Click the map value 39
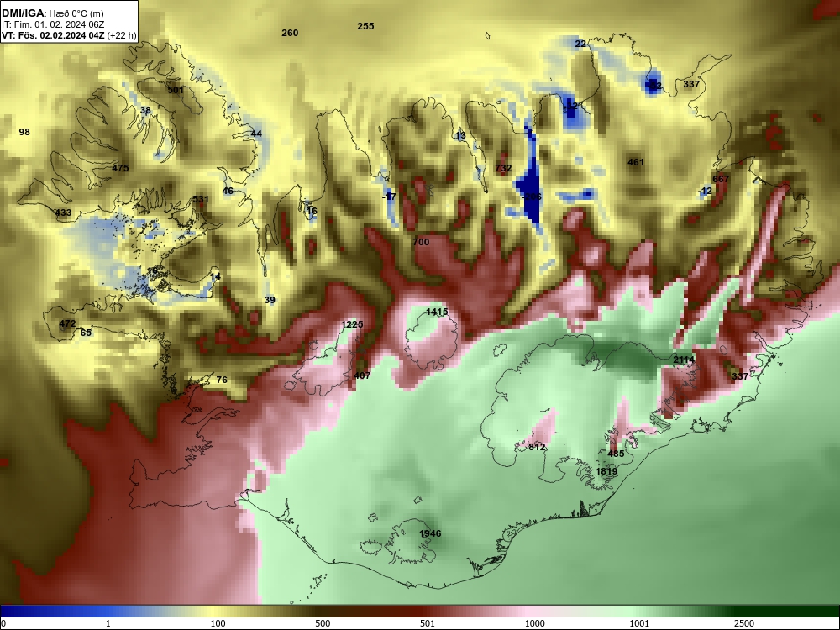The height and width of the screenshot is (630, 840). pyautogui.click(x=270, y=300)
